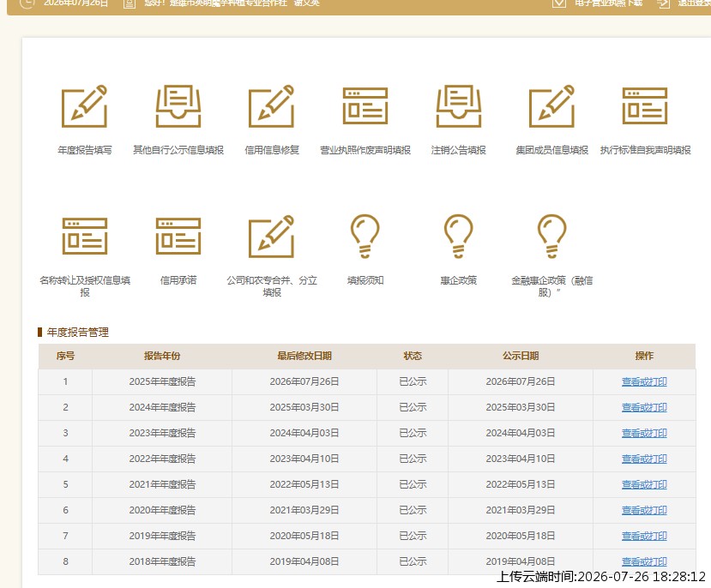View or print the 2020年年度报告
This screenshot has height=588, width=711.
(x=644, y=511)
